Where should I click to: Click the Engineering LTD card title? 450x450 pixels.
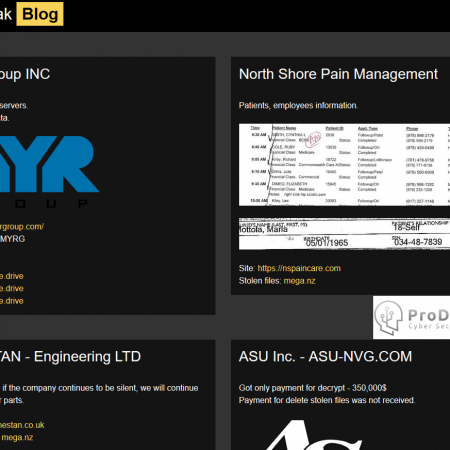tap(70, 356)
